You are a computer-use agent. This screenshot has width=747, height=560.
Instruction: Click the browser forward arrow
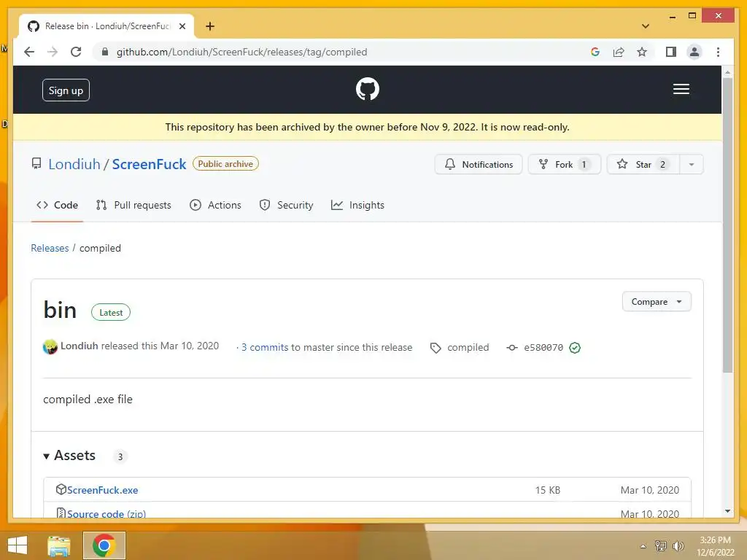[x=53, y=52]
